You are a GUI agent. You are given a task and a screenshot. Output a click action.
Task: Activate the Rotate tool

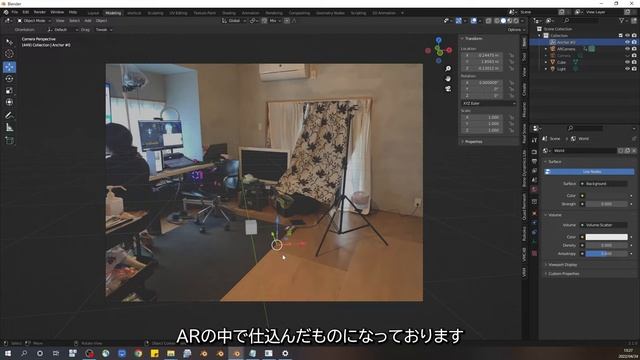coord(9,79)
